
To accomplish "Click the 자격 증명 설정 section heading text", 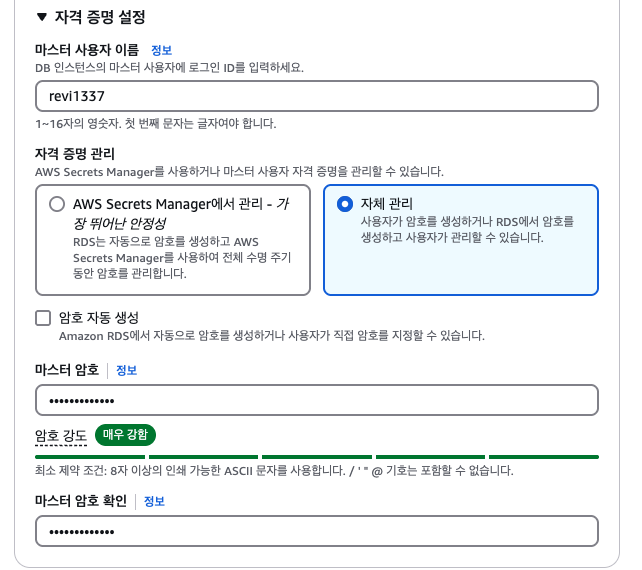I will click(x=100, y=17).
